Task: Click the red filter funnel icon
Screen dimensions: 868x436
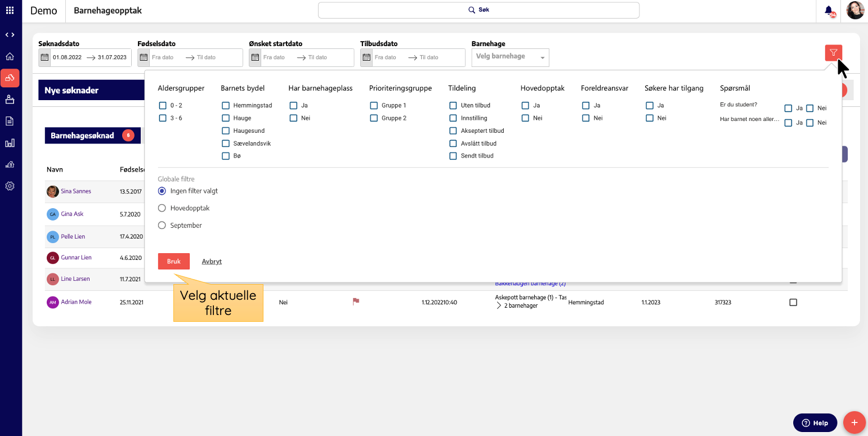Action: pyautogui.click(x=833, y=53)
